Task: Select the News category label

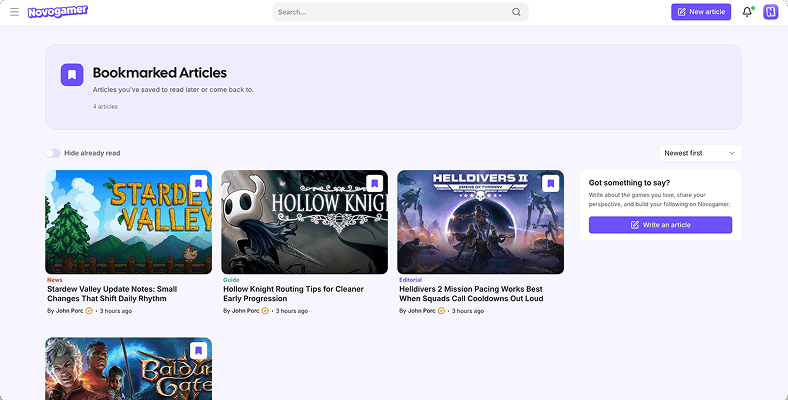Action: pos(55,280)
